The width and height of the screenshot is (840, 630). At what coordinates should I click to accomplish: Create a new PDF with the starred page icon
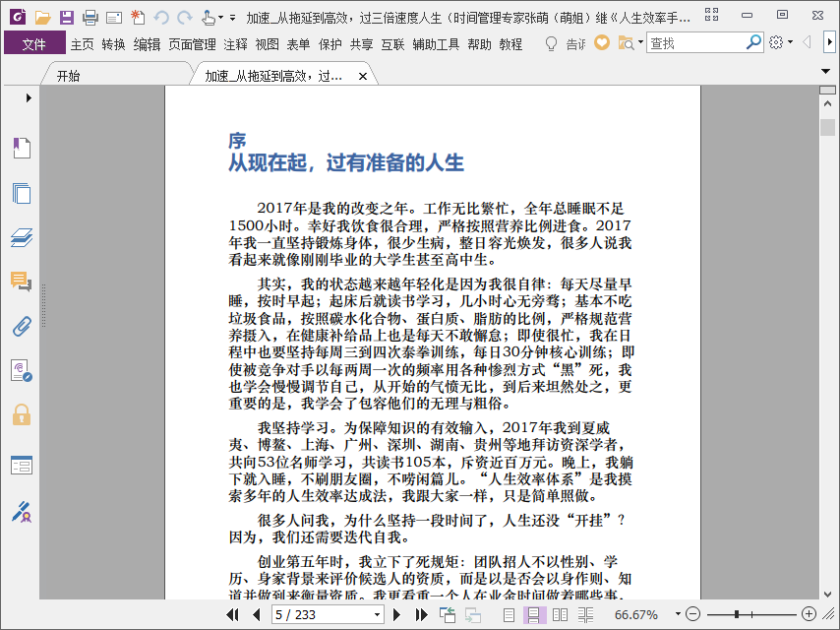pyautogui.click(x=138, y=17)
